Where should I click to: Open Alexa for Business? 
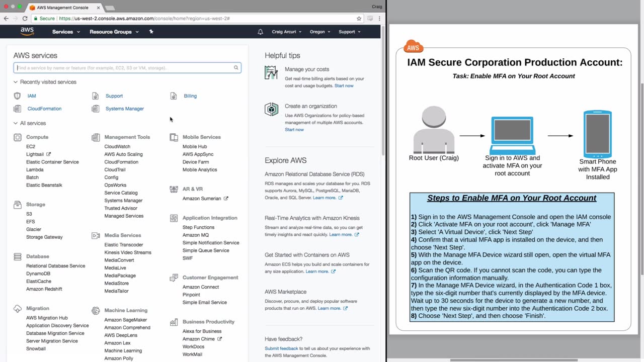202,331
